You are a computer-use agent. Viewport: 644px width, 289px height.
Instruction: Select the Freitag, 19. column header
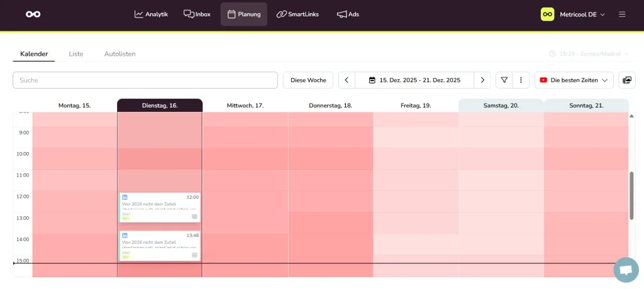point(416,106)
